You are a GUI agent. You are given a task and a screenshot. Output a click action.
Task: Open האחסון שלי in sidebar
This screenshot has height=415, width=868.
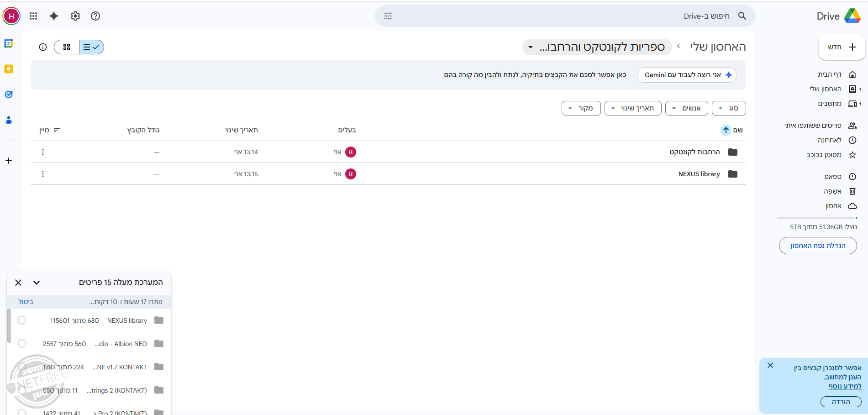click(825, 89)
